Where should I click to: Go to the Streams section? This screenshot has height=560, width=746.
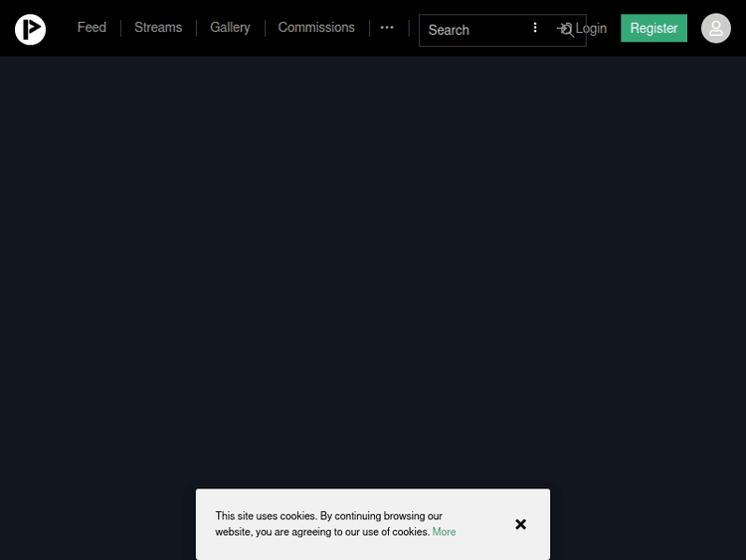[x=158, y=28]
